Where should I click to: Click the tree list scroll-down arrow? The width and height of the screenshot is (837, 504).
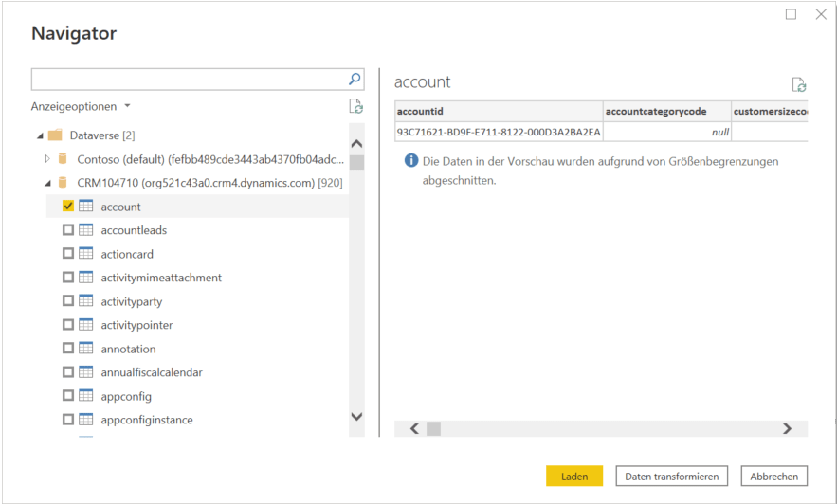pyautogui.click(x=356, y=417)
